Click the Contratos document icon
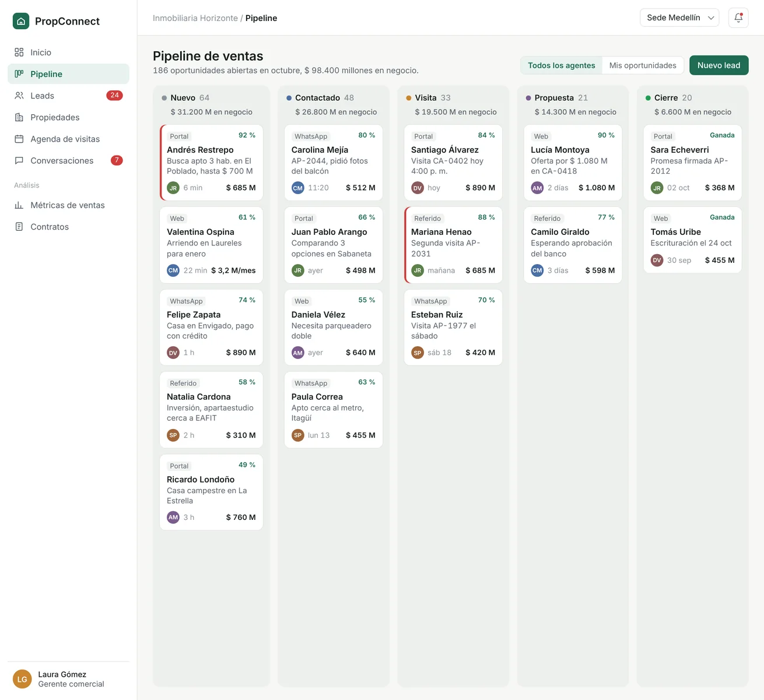764x700 pixels. (19, 227)
